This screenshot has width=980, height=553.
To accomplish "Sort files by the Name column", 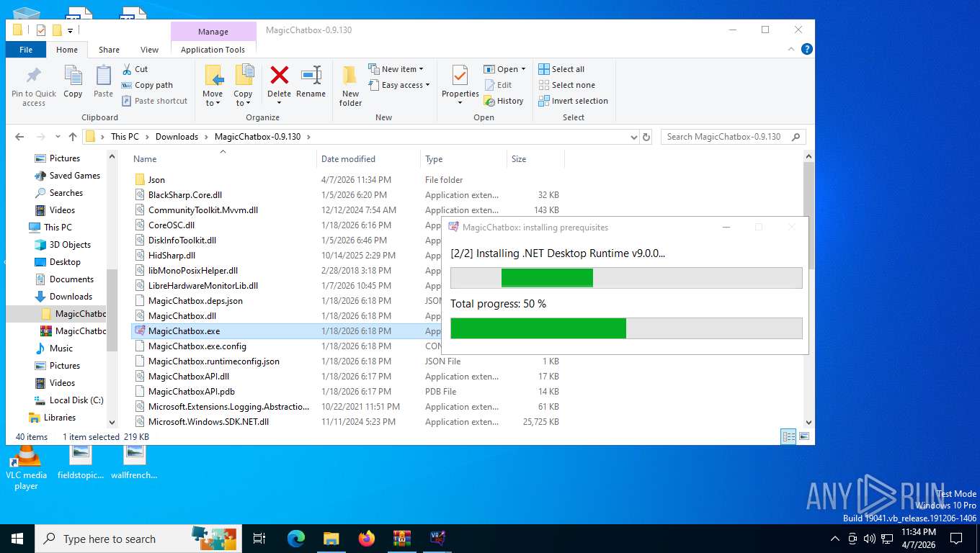I will [223, 159].
